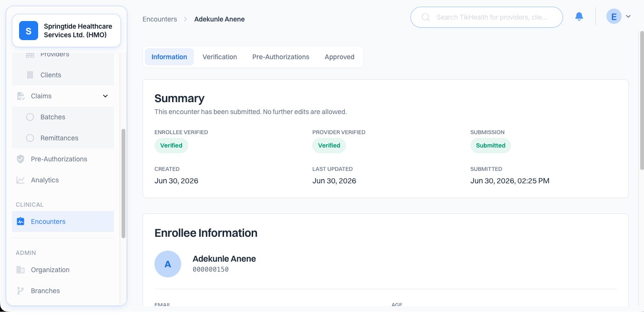Screen dimensions: 644x317
Task: Open Clients in the sidebar
Action: click(x=63, y=75)
